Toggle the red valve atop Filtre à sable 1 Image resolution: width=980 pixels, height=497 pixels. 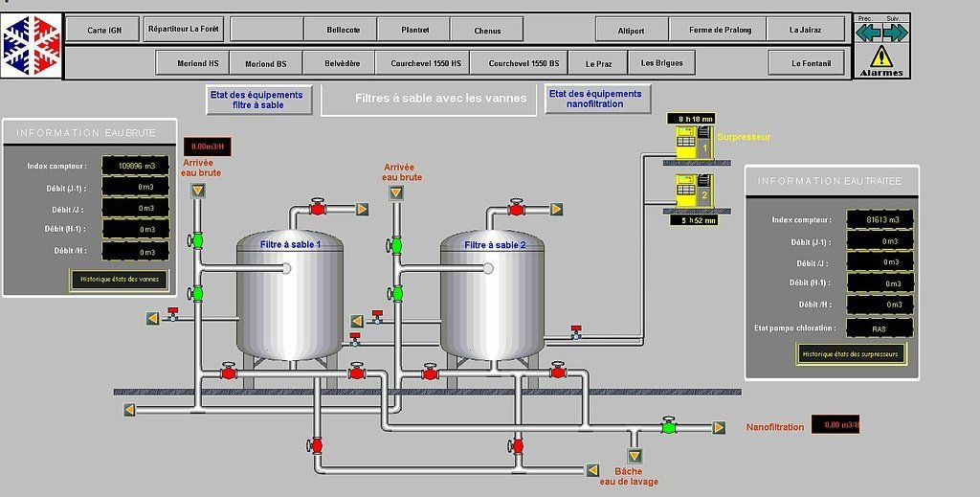pos(319,208)
